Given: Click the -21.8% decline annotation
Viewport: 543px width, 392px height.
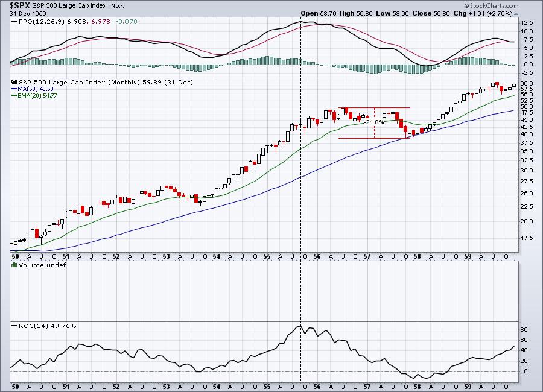Looking at the screenshot, I should pos(375,122).
